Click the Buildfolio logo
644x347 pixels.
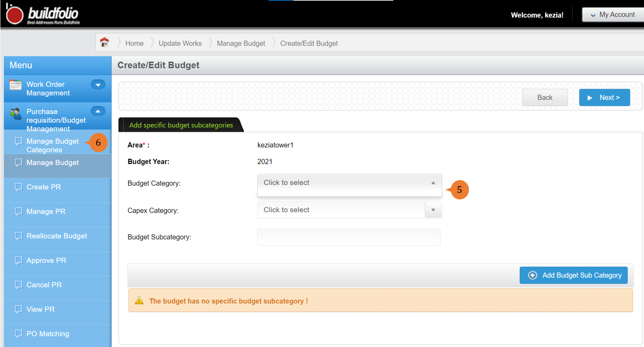point(43,14)
